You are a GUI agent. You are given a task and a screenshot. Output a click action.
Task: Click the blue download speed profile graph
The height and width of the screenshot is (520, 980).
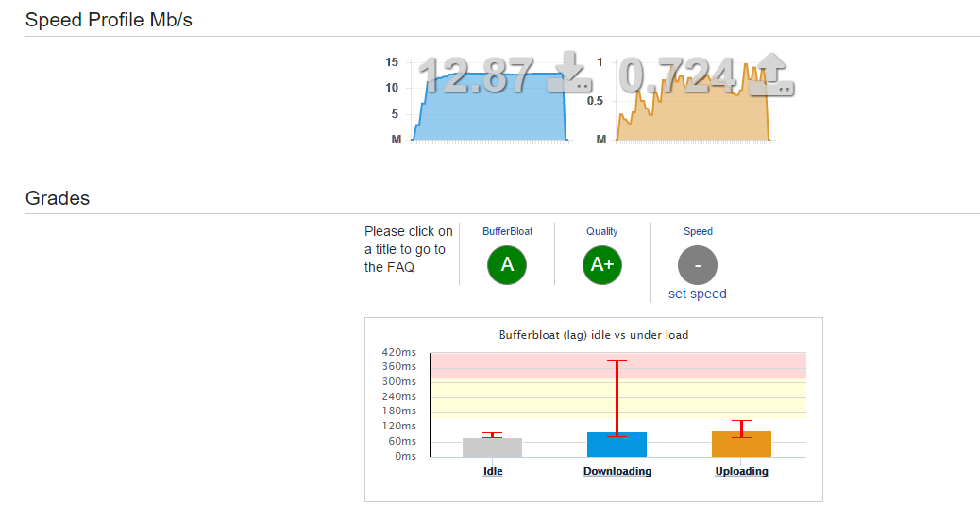click(x=489, y=108)
